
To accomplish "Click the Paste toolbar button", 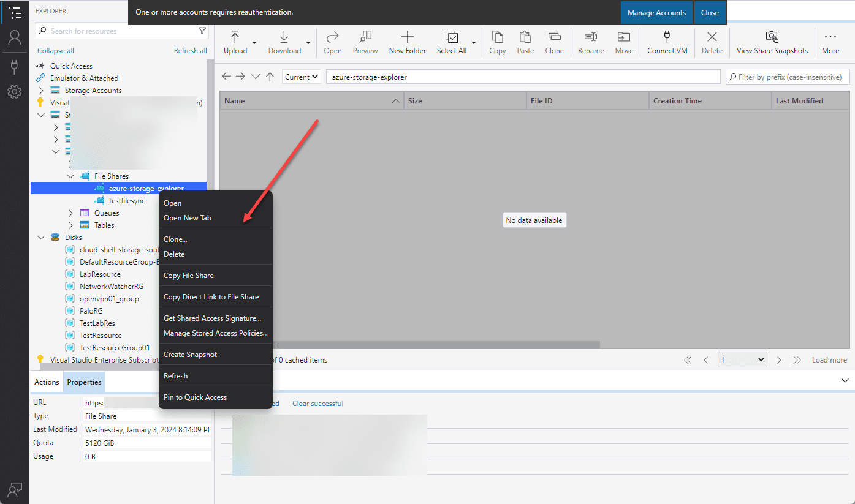I will coord(525,42).
